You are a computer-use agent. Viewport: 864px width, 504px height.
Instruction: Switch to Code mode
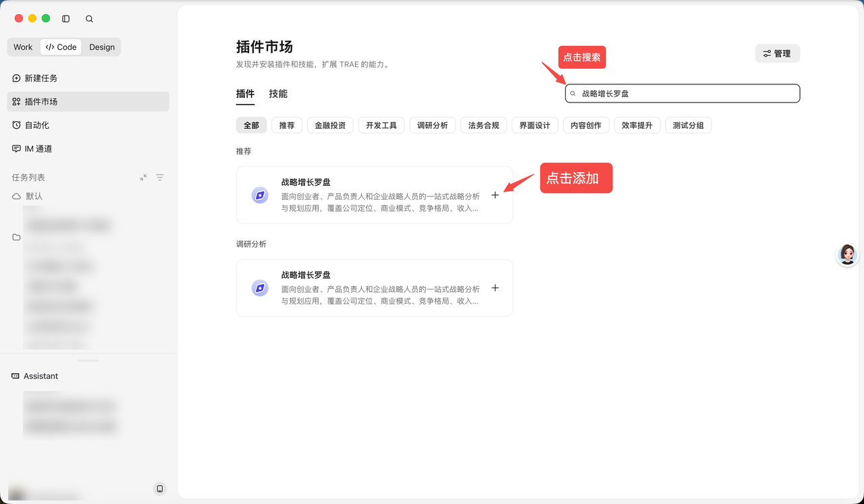pos(61,47)
